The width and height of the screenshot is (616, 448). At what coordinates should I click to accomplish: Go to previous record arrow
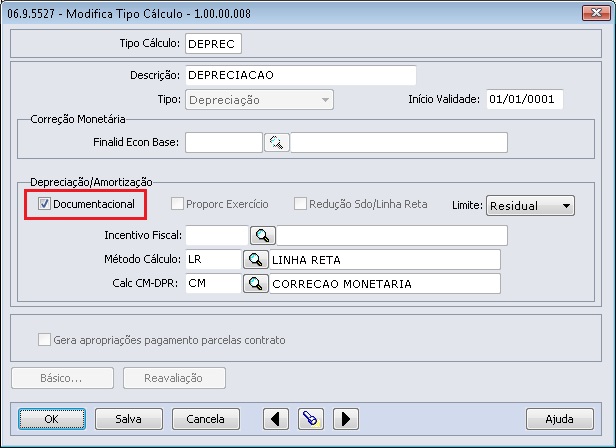276,419
